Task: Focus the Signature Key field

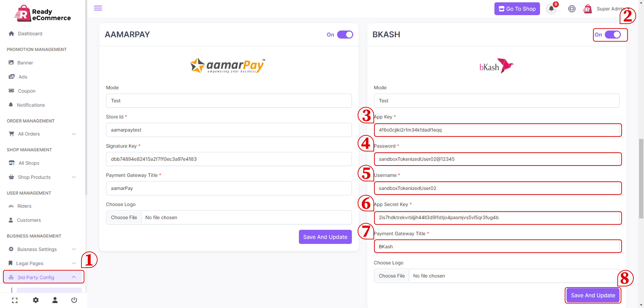Action: point(229,159)
